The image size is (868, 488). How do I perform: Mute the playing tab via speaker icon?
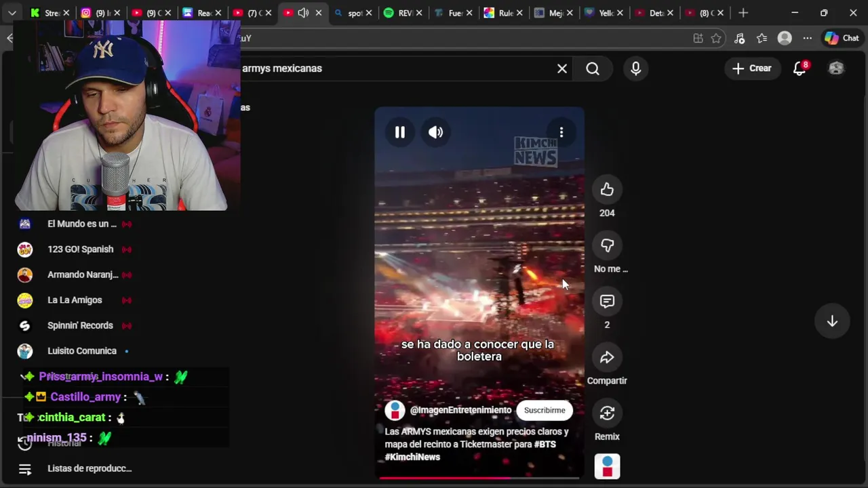tap(303, 13)
